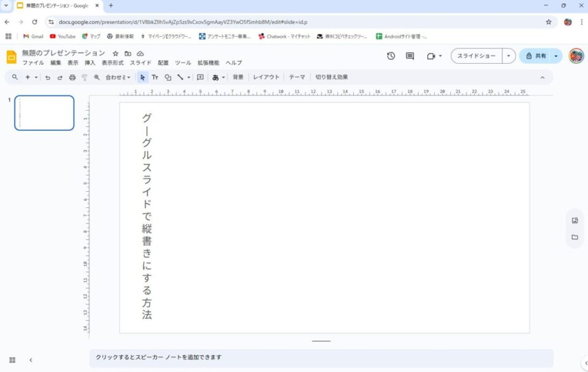Activate the paint format roller tool

click(x=84, y=77)
